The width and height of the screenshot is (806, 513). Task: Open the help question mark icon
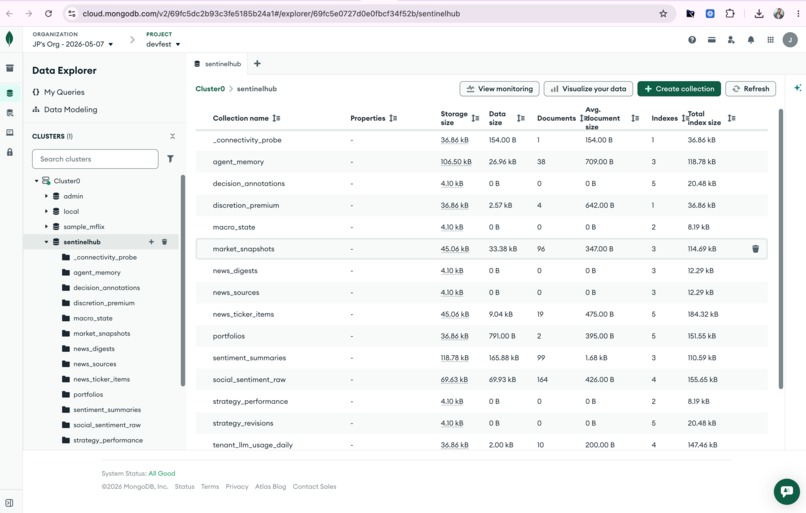(x=692, y=40)
